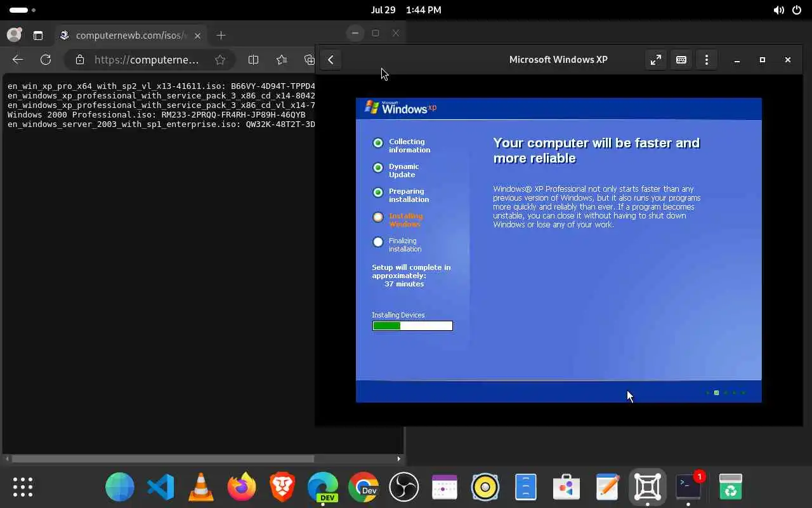The width and height of the screenshot is (812, 508).
Task: Open Edge profile avatar
Action: [x=14, y=35]
